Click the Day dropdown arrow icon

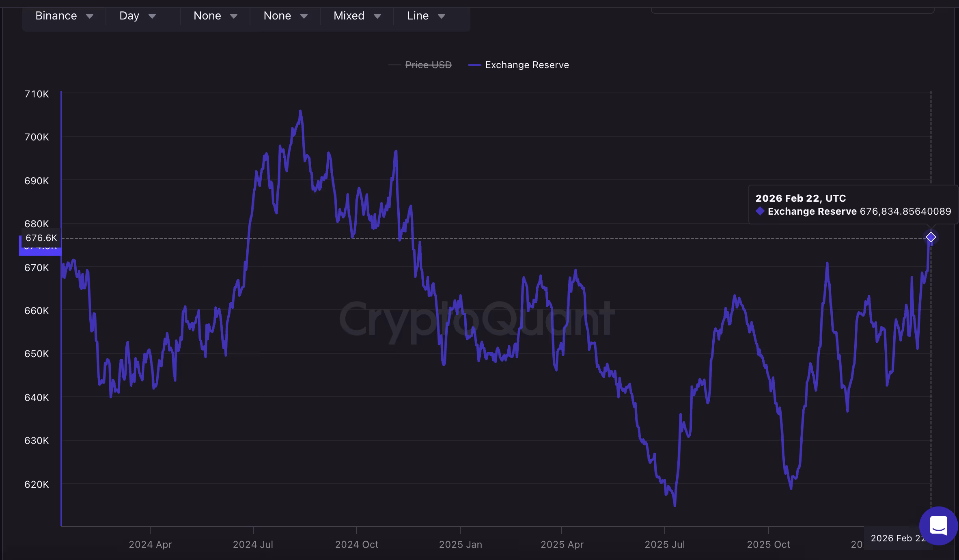[153, 16]
